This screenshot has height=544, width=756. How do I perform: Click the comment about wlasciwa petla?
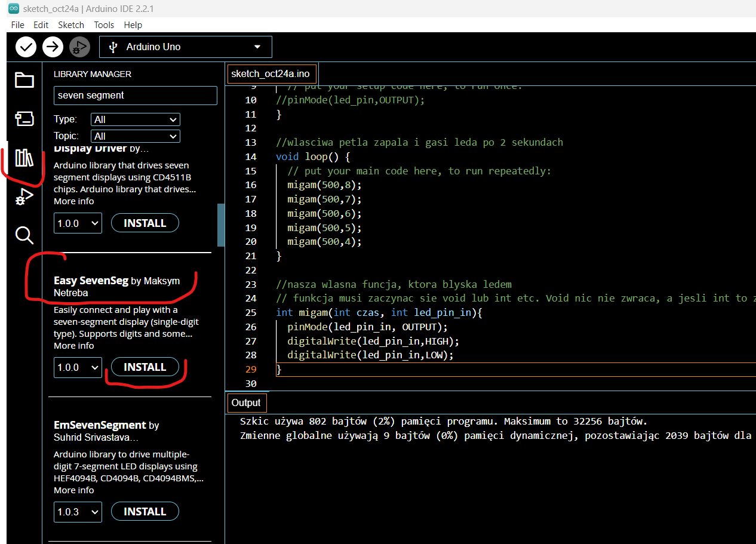pyautogui.click(x=419, y=142)
